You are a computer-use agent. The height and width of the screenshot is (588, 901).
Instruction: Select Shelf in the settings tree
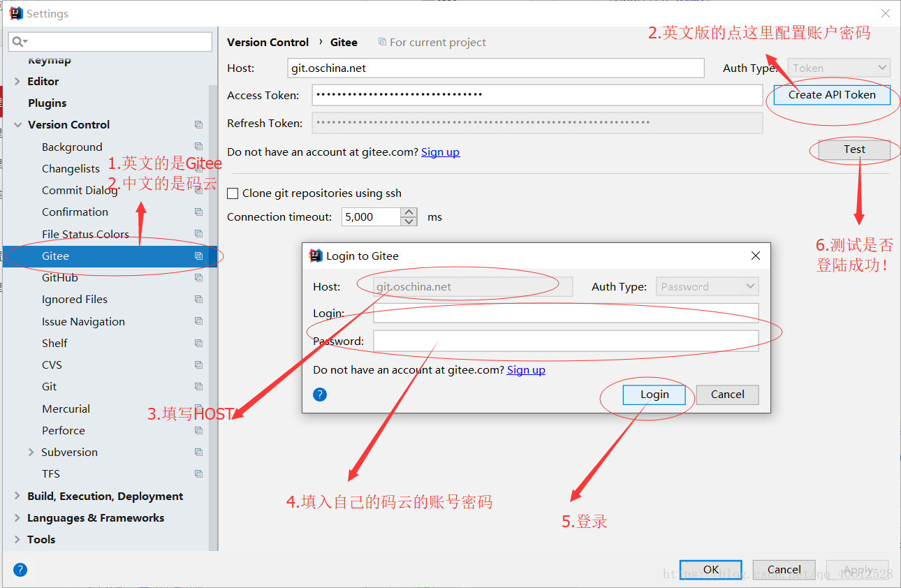click(x=54, y=343)
